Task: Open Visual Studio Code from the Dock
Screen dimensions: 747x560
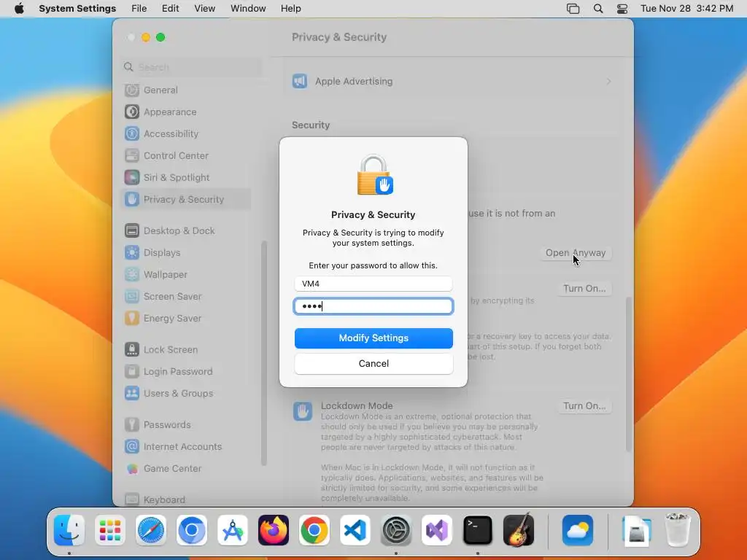Action: [355, 530]
